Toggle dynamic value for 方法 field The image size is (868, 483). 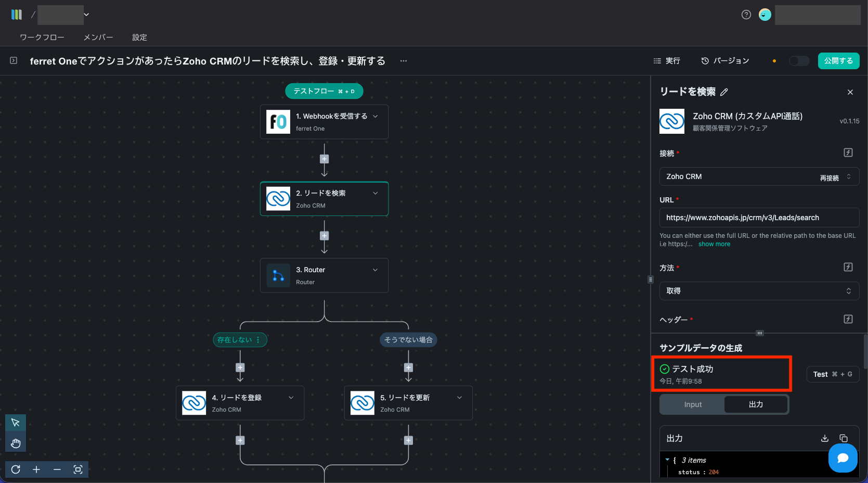[x=848, y=267]
